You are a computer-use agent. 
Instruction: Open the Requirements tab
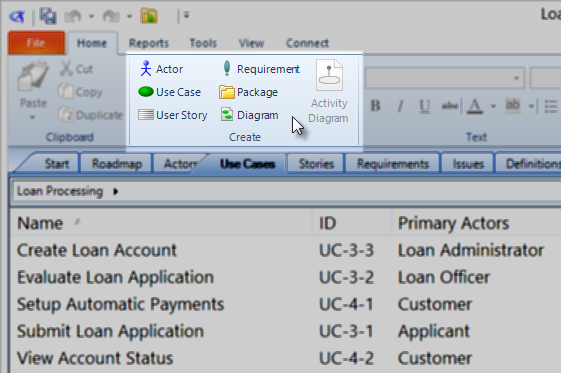pyautogui.click(x=392, y=163)
